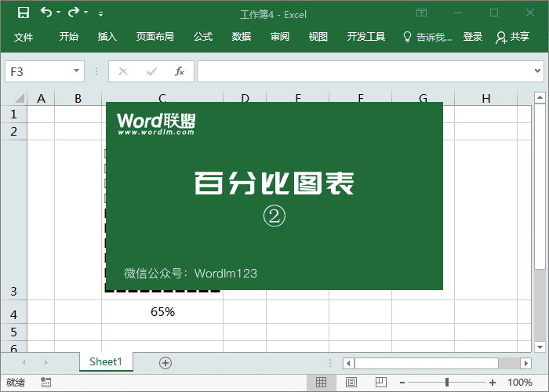Click the Undo arrow icon

46,13
